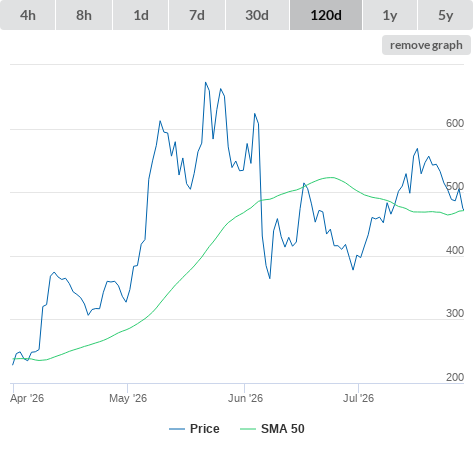
Task: Switch to the 8h range tab
Action: click(x=84, y=15)
